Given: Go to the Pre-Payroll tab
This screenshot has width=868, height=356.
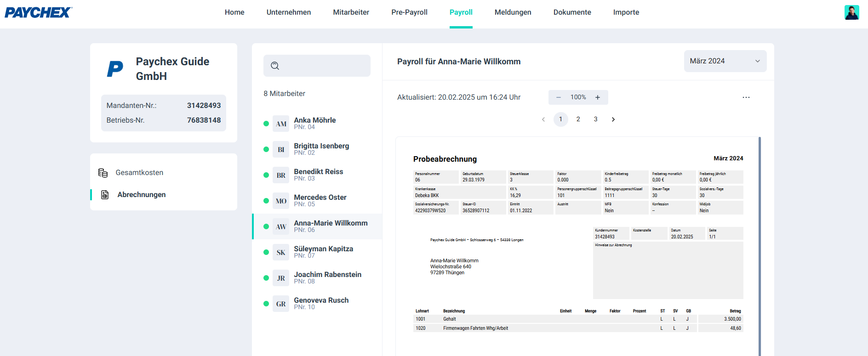Looking at the screenshot, I should pos(410,12).
